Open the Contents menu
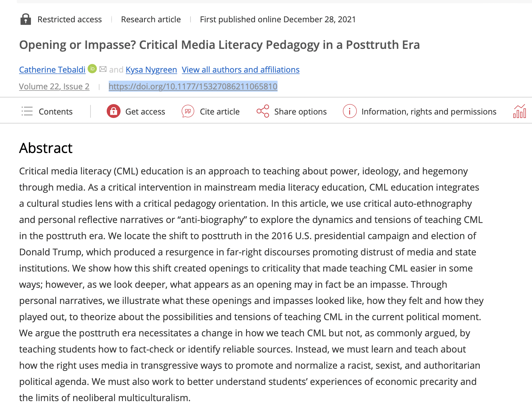Screen dimensions: 532x417 [x=56, y=112]
